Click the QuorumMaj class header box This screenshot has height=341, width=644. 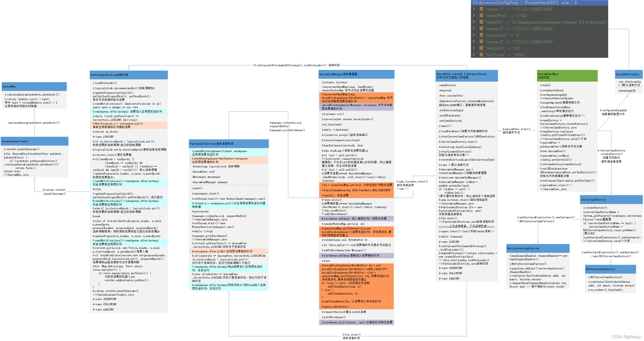point(34,86)
